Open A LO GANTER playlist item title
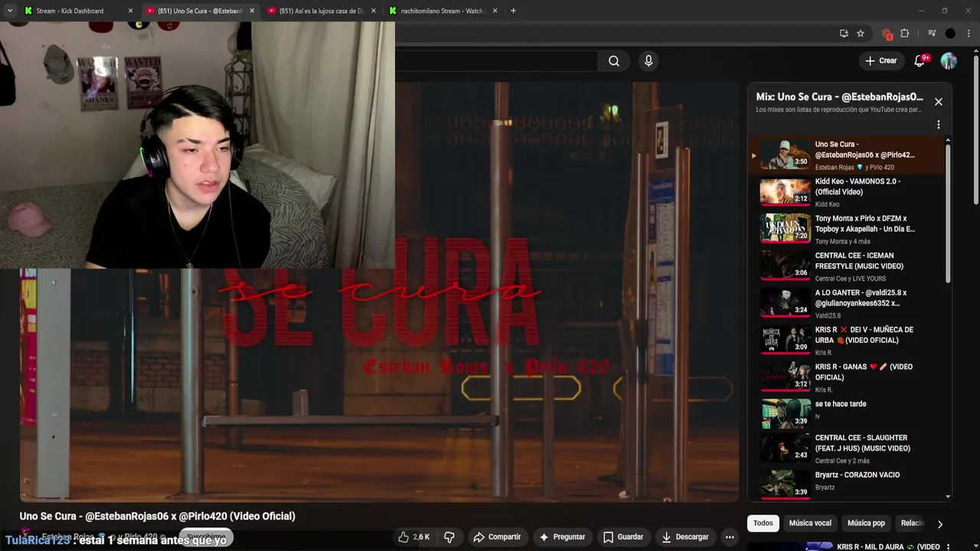980x551 pixels. pyautogui.click(x=861, y=298)
